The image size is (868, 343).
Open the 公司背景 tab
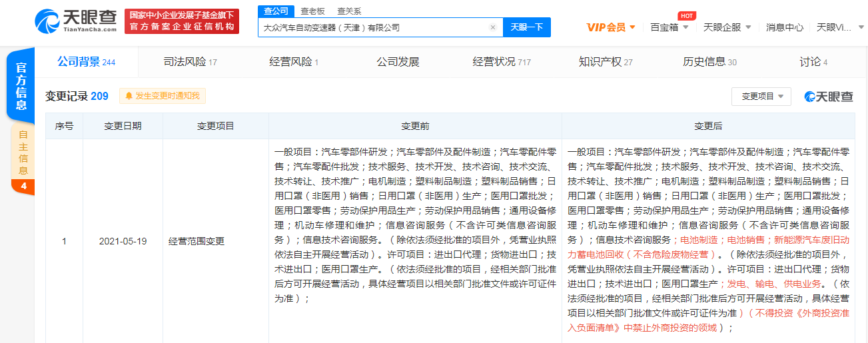[86, 62]
